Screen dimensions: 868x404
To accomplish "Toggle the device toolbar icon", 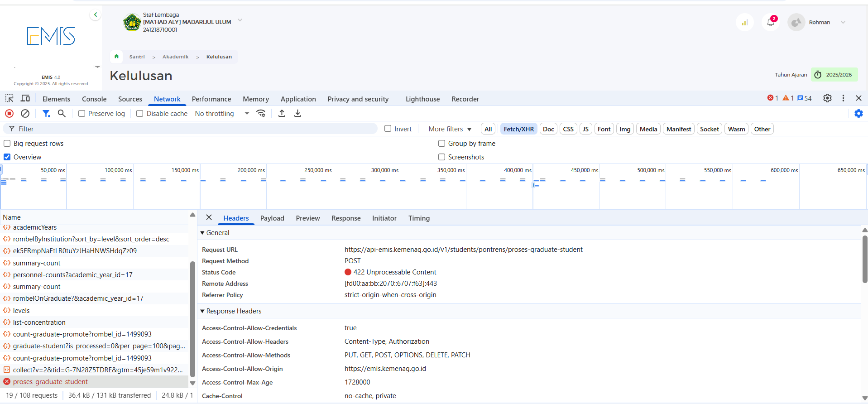I will pos(25,99).
